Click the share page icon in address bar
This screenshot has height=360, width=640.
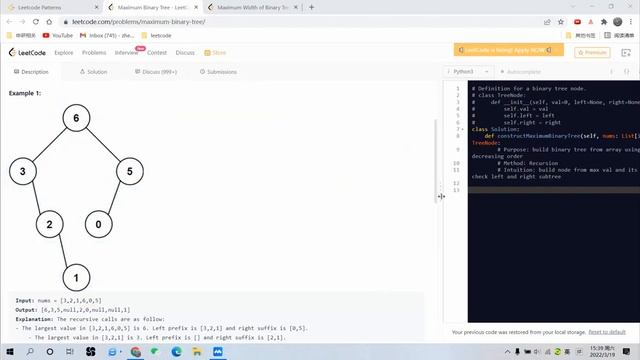[547, 22]
